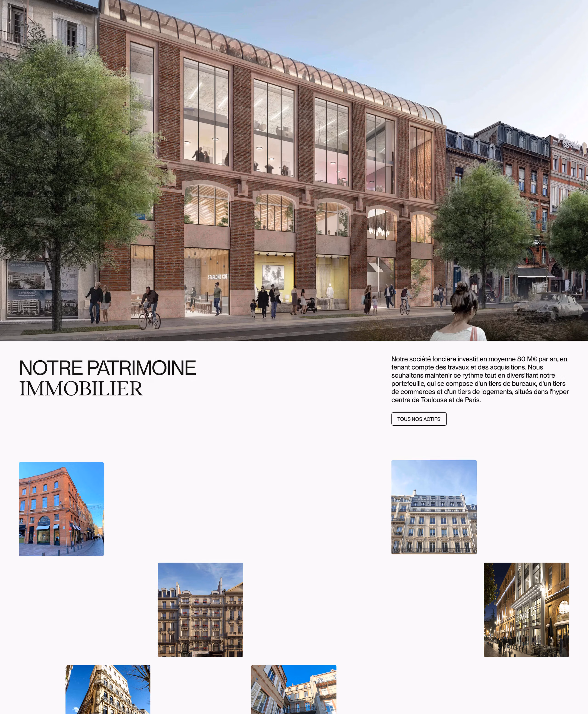The height and width of the screenshot is (714, 588).
Task: Click the paragraph about 80 M€ investment
Action: tap(480, 379)
